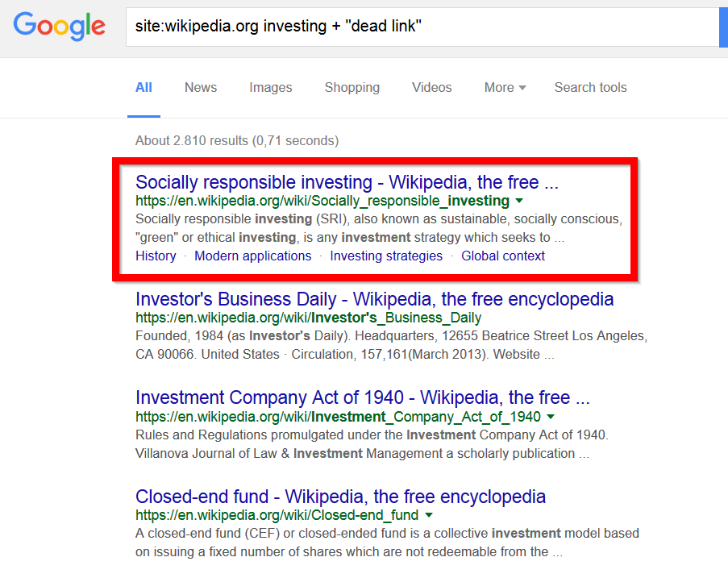Open the Investing strategies sitelink
This screenshot has height=578, width=728.
point(386,256)
